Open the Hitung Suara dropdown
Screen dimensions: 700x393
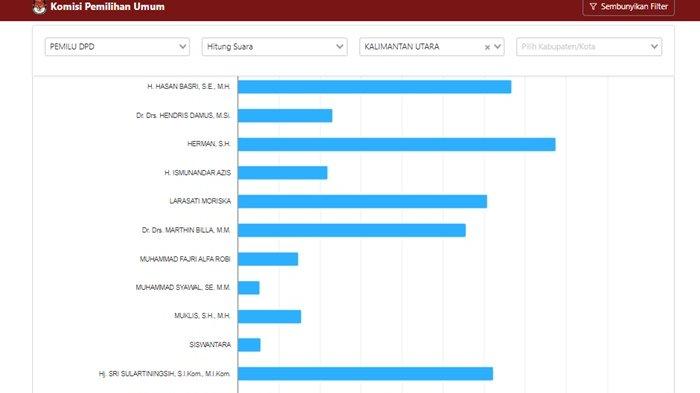(x=275, y=46)
